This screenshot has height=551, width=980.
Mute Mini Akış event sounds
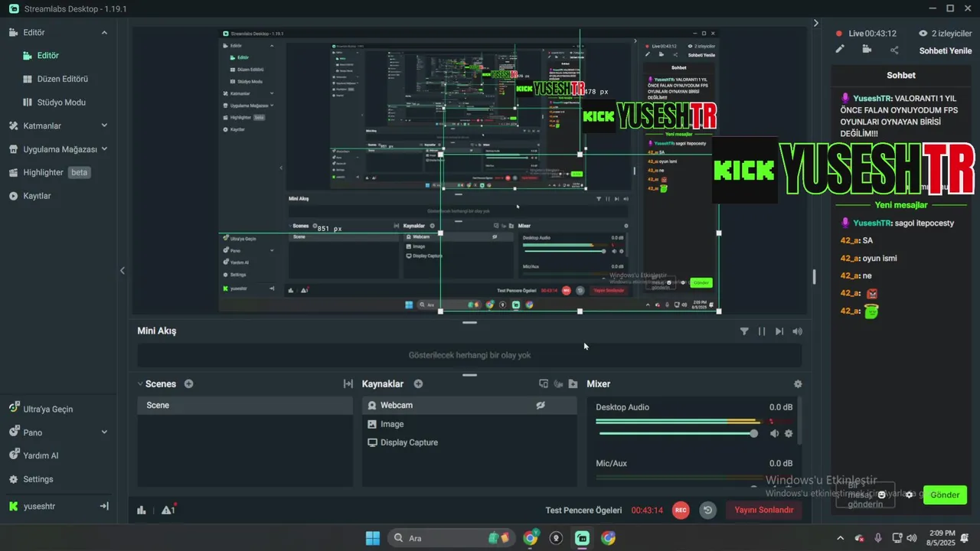[798, 331]
